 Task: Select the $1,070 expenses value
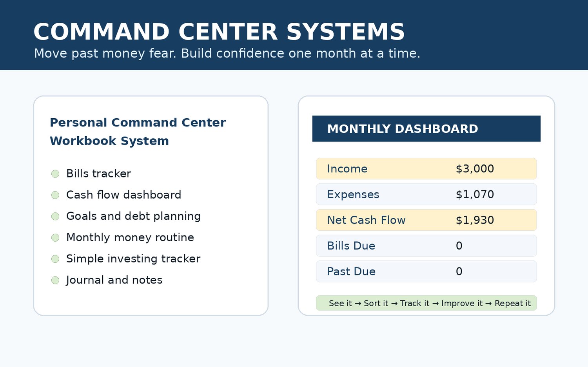point(475,194)
